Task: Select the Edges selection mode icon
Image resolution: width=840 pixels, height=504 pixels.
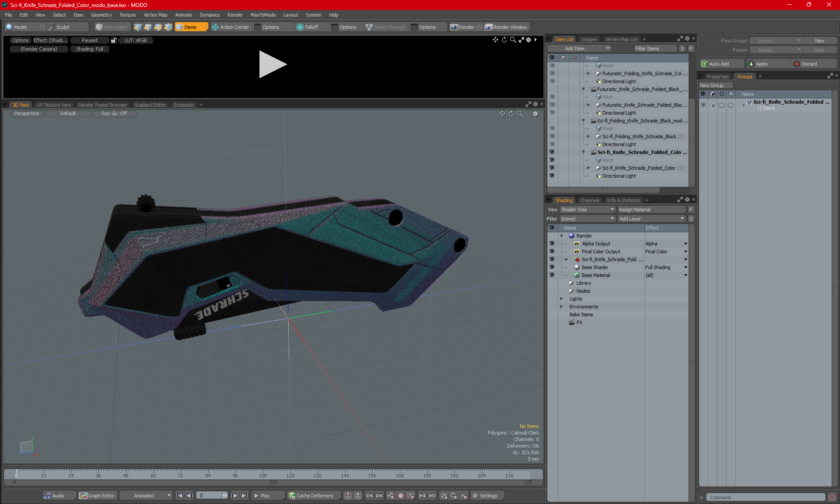Action: [148, 27]
